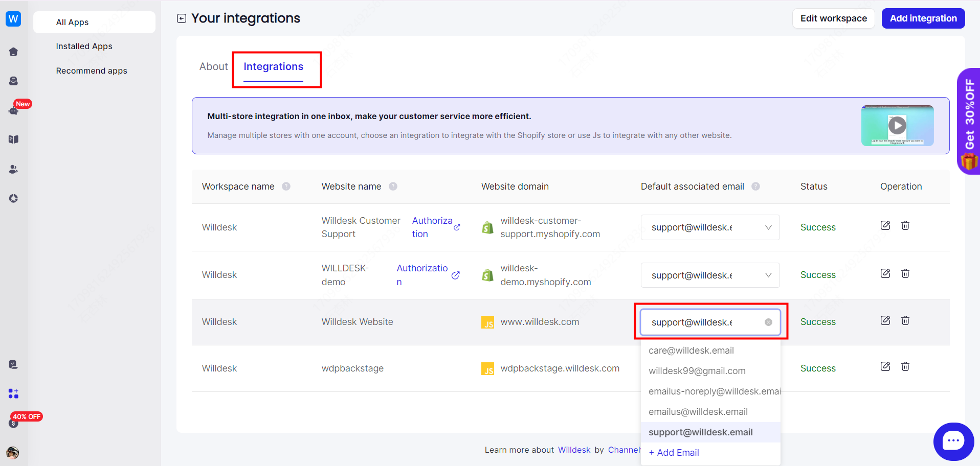Edit the Willdesk Customer Support integration
980x466 pixels.
(x=885, y=225)
